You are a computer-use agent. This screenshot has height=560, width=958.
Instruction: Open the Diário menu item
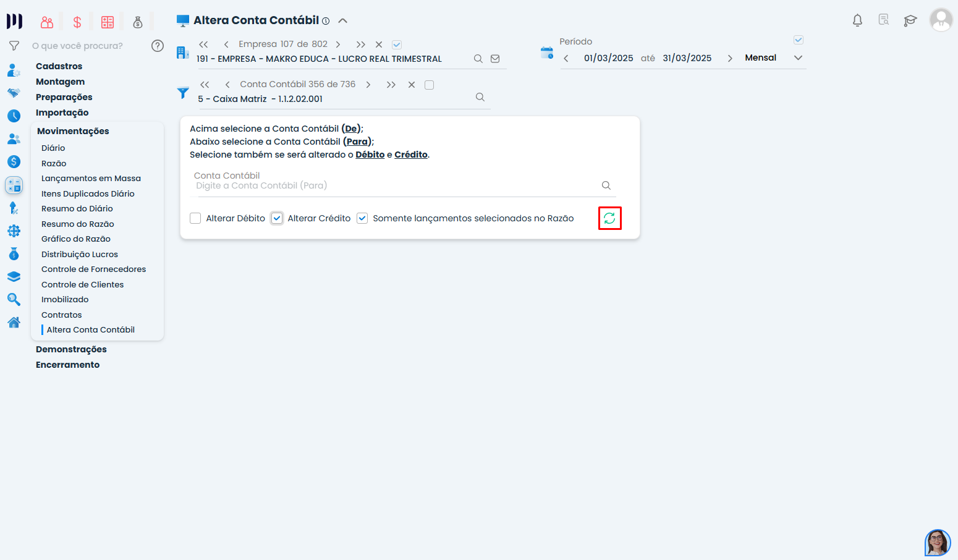click(x=53, y=148)
